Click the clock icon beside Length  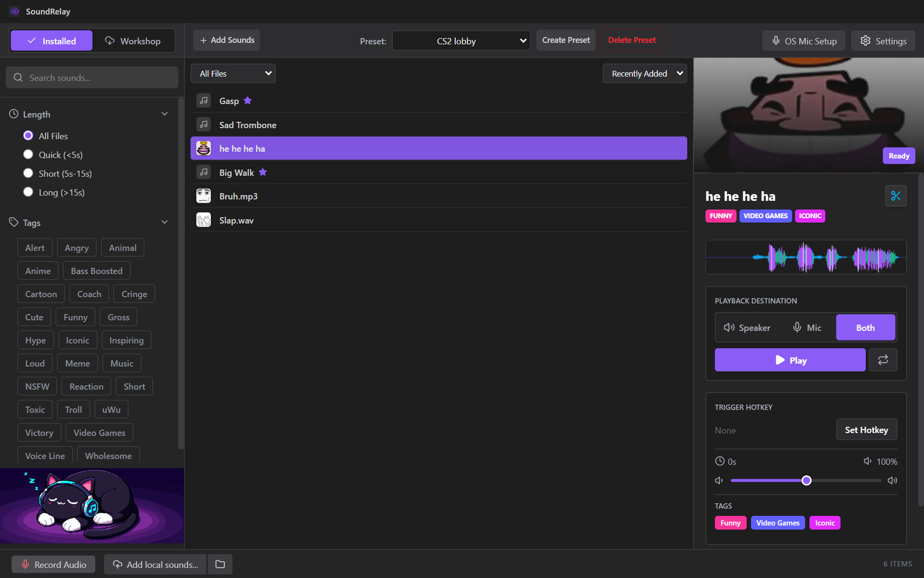(13, 114)
